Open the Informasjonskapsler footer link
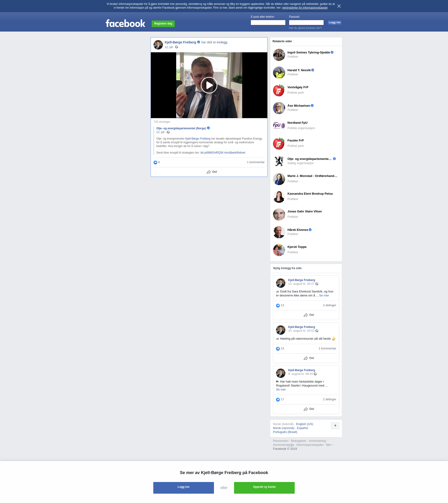 [310, 445]
